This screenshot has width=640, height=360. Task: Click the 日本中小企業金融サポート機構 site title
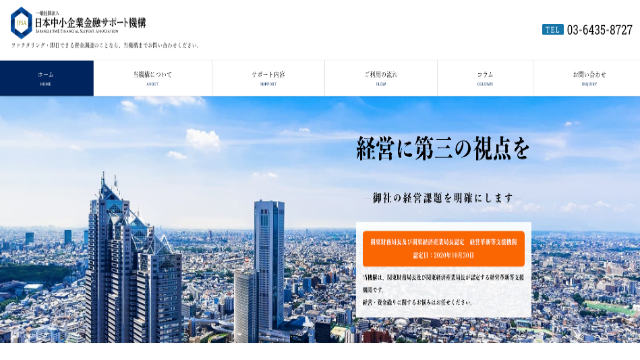point(90,22)
